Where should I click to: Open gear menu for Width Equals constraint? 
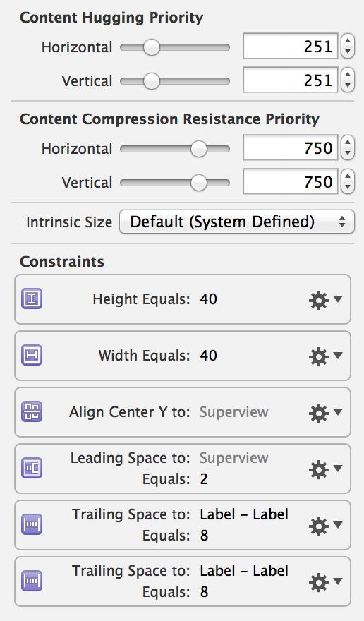click(x=325, y=356)
